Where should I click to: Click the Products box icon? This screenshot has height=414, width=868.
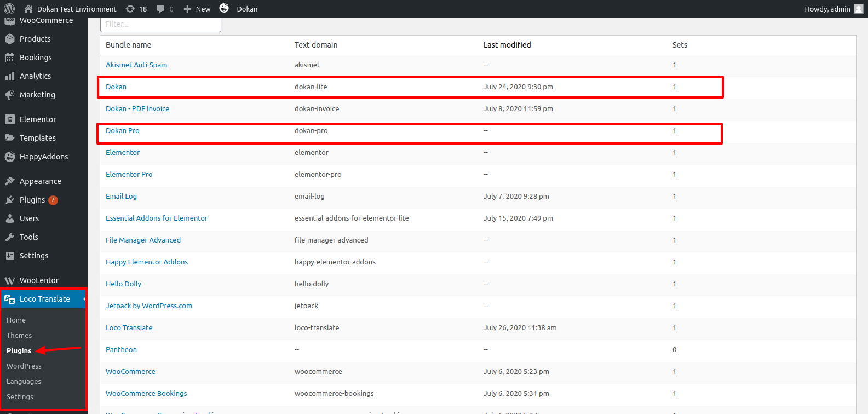10,39
